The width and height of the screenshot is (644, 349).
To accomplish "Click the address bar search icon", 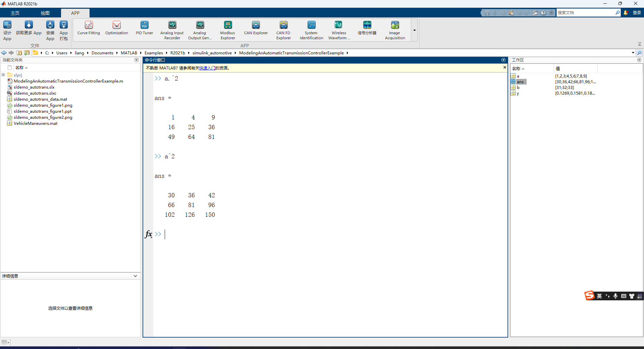I will [640, 53].
